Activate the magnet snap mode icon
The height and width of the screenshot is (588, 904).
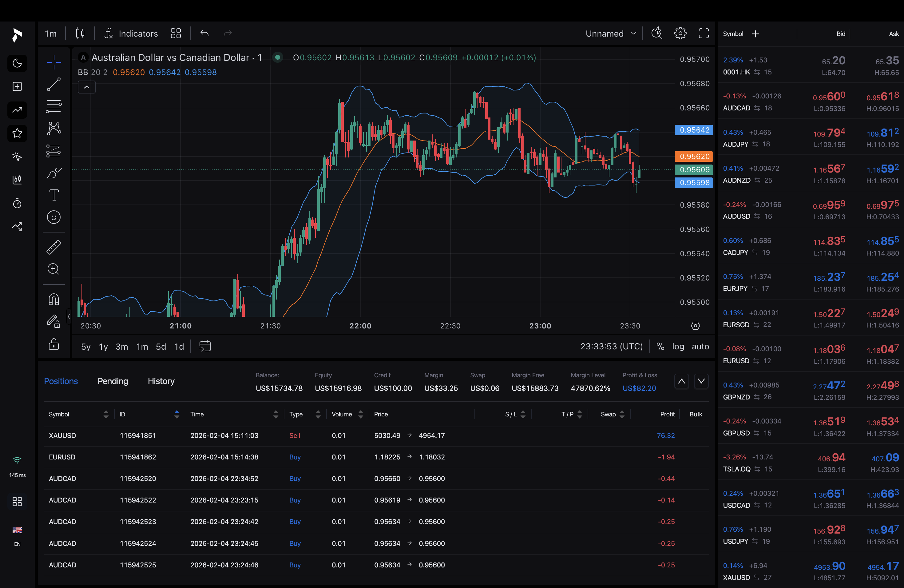[54, 299]
